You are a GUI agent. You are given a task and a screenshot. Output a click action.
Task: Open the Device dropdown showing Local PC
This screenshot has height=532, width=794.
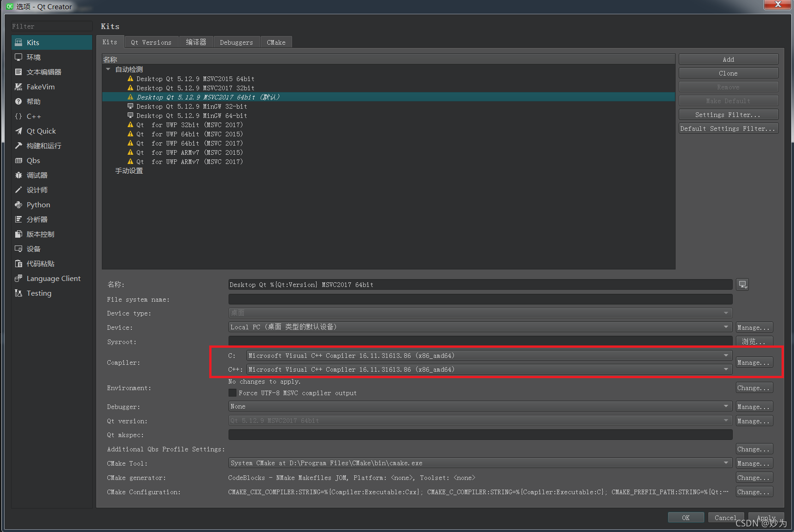[480, 327]
